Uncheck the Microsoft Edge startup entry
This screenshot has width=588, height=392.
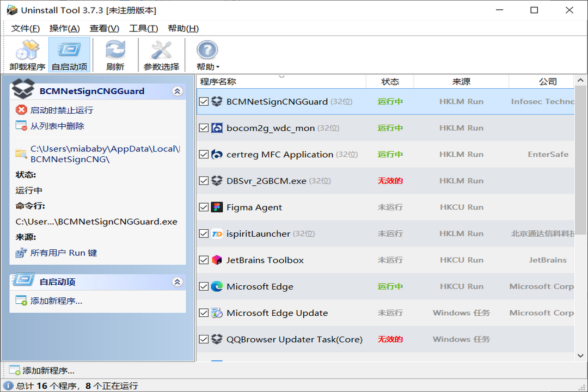point(204,286)
